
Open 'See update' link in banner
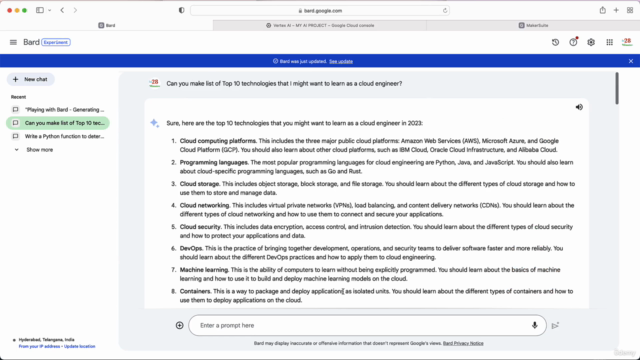coord(341,62)
